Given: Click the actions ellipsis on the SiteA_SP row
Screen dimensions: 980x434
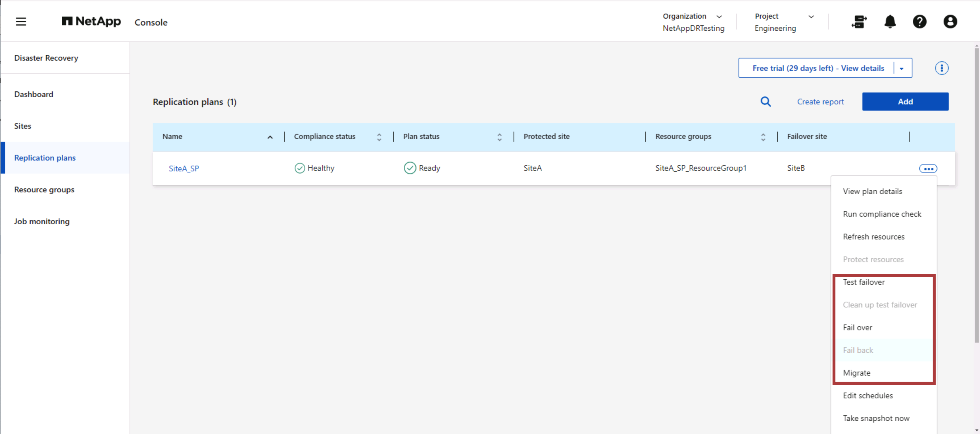Looking at the screenshot, I should click(x=928, y=168).
